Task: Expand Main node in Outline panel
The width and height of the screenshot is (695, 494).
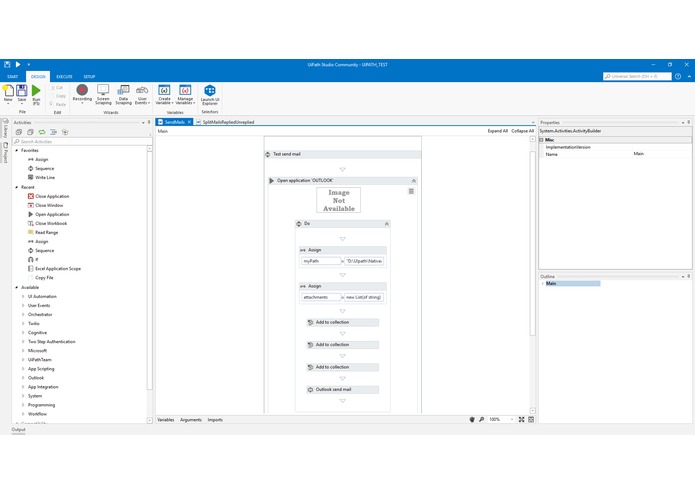Action: (x=543, y=284)
